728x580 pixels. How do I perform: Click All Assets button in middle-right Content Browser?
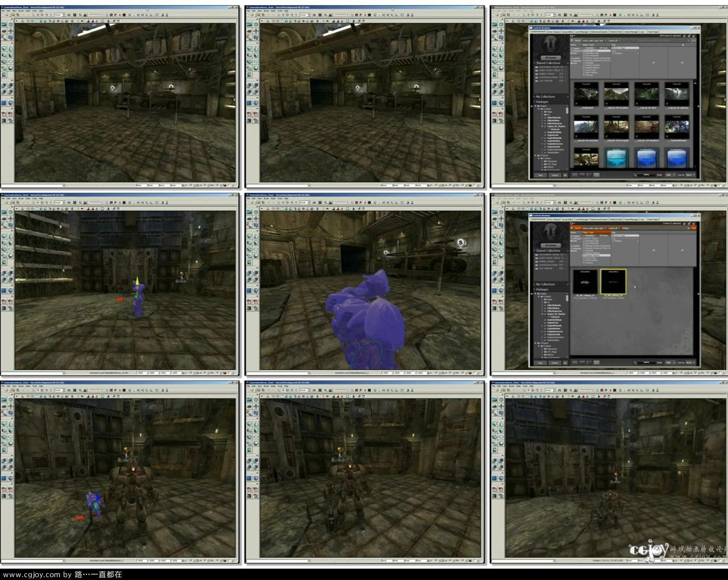coord(551,245)
